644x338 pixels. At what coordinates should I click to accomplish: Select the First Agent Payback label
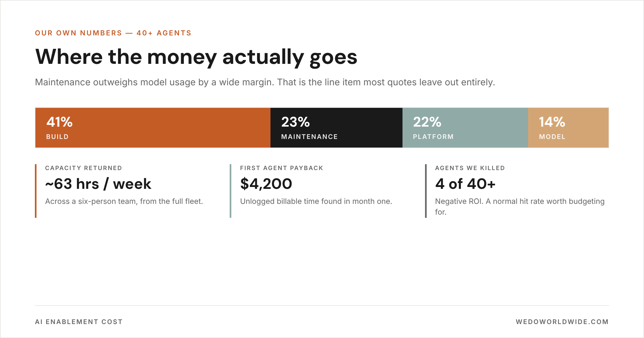coord(281,168)
